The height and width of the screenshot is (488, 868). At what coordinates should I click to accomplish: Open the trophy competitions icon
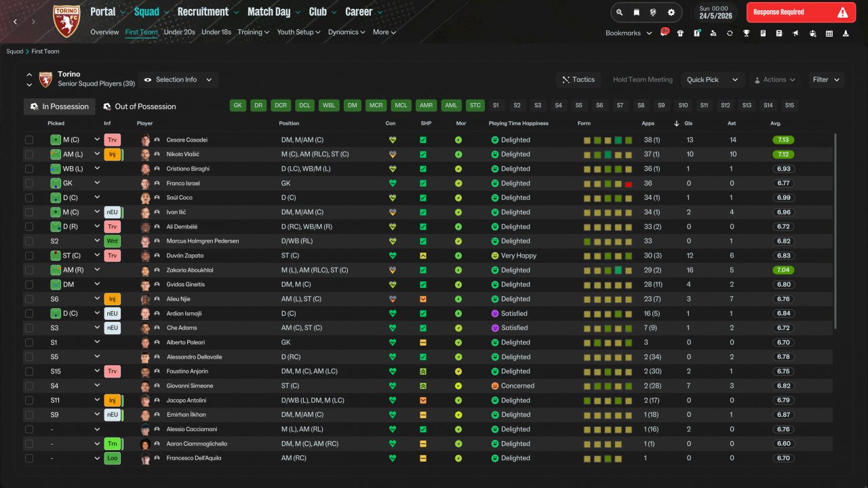click(747, 33)
